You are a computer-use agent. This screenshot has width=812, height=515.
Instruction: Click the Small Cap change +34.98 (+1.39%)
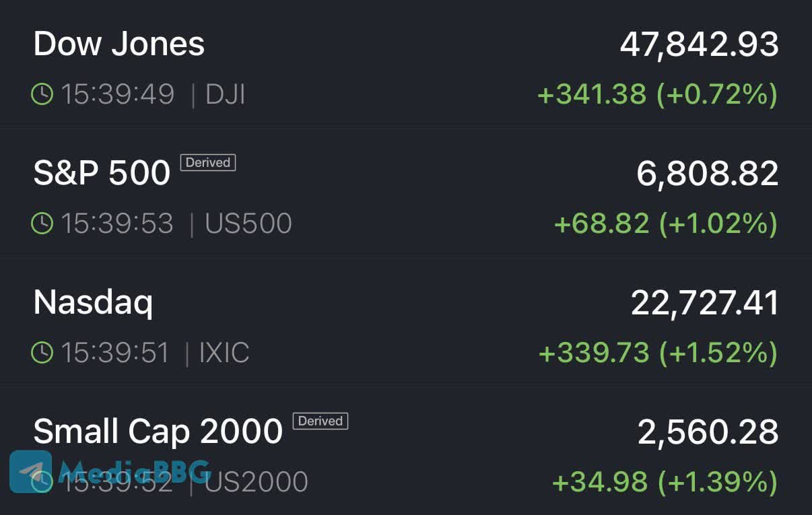tap(665, 482)
